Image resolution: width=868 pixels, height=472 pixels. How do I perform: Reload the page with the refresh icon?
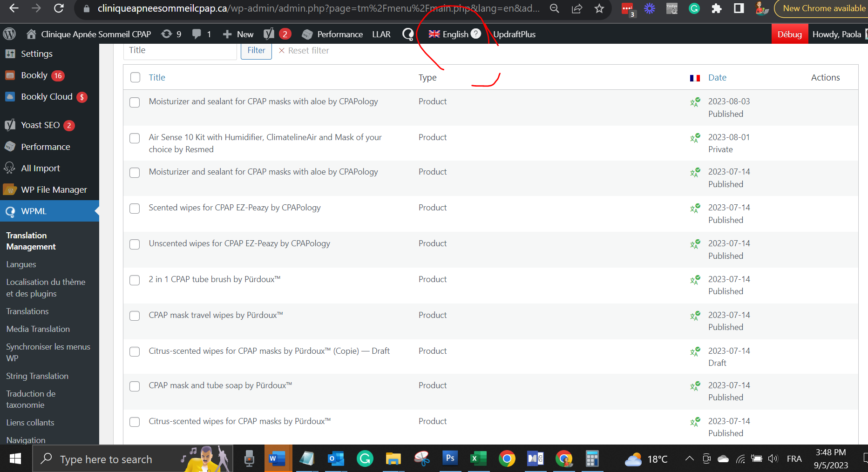(59, 8)
